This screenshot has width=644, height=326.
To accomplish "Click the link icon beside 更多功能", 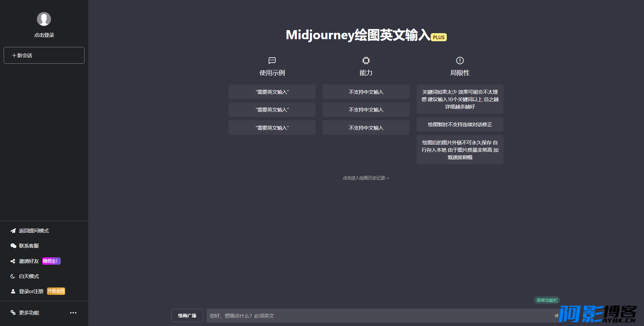I will click(x=13, y=313).
